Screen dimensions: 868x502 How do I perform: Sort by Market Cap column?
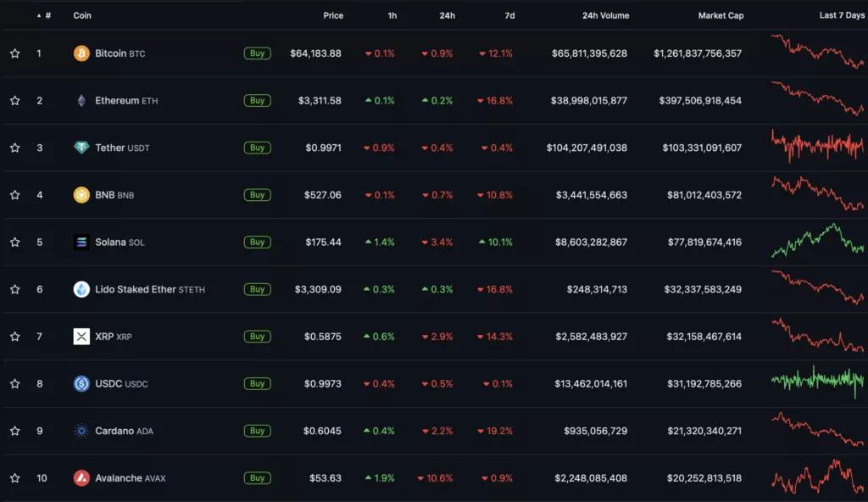721,15
